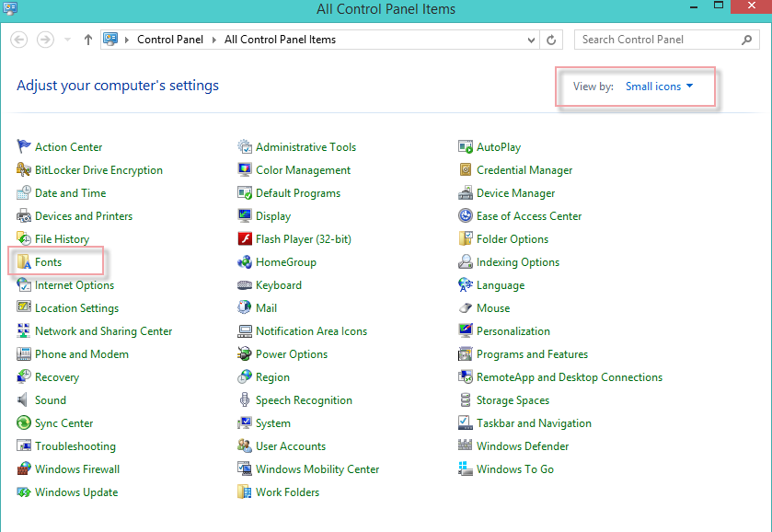Click the Windows Firewall icon
This screenshot has width=772, height=532.
coord(24,468)
